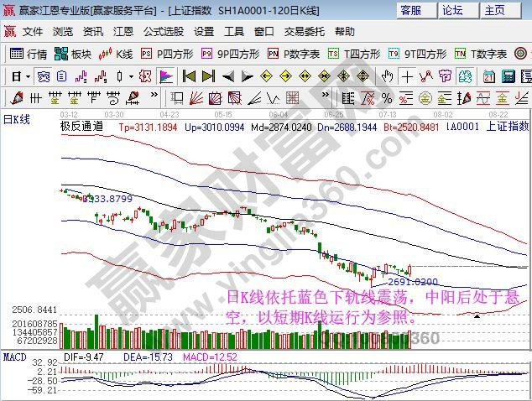Click the 日 daily period button
Screen dimensions: 532x401
17,76
